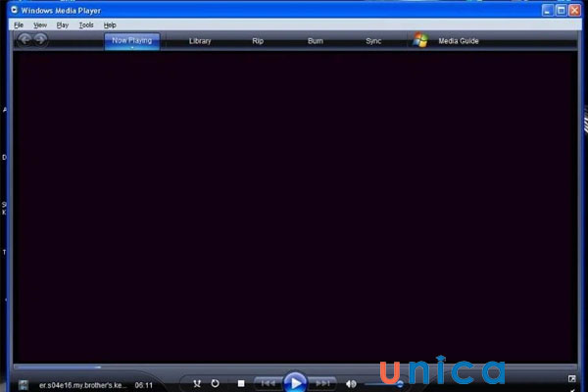Screen dimensions: 588x392
Task: Click the Forward navigation arrow
Action: (x=41, y=39)
